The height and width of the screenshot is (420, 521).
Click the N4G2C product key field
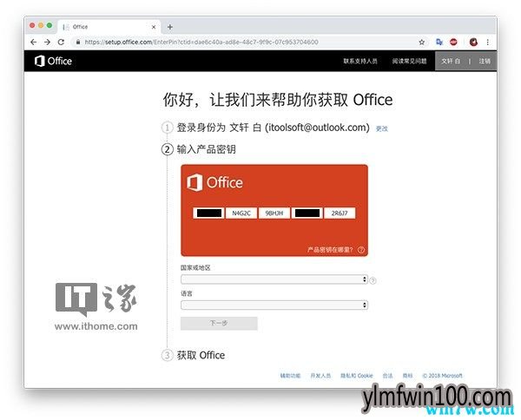[x=241, y=213]
